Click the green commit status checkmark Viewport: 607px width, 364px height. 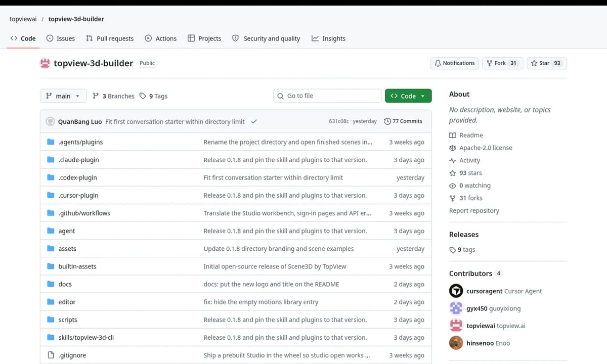coord(254,121)
